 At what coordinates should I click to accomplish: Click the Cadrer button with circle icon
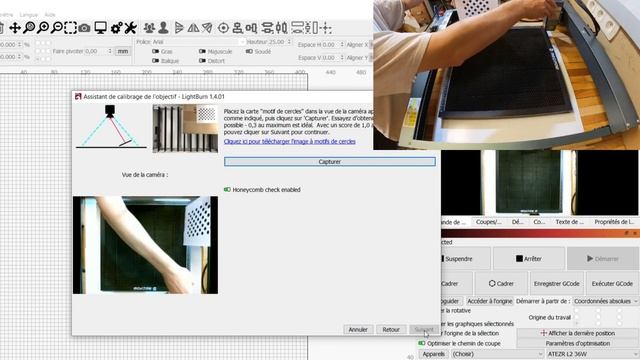click(501, 283)
